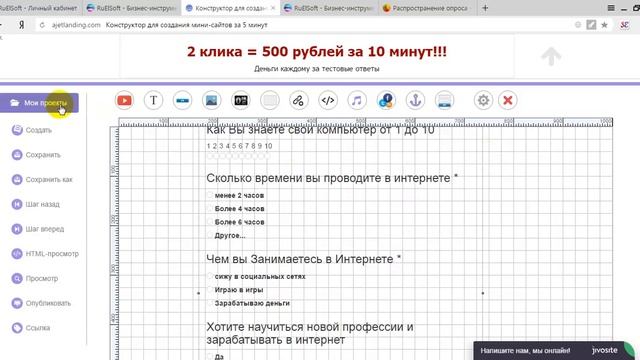The image size is (640, 360).
Task: Add the form window element icon
Action: click(444, 100)
